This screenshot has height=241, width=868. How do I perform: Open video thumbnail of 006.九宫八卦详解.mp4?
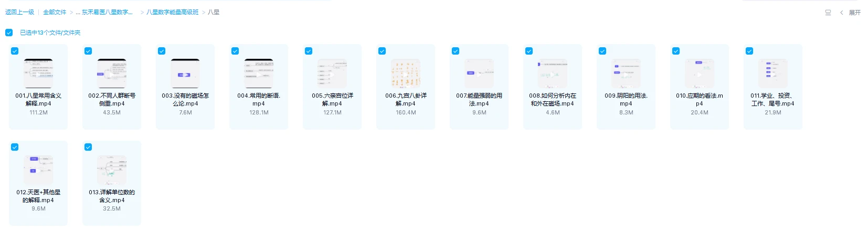[x=406, y=74]
